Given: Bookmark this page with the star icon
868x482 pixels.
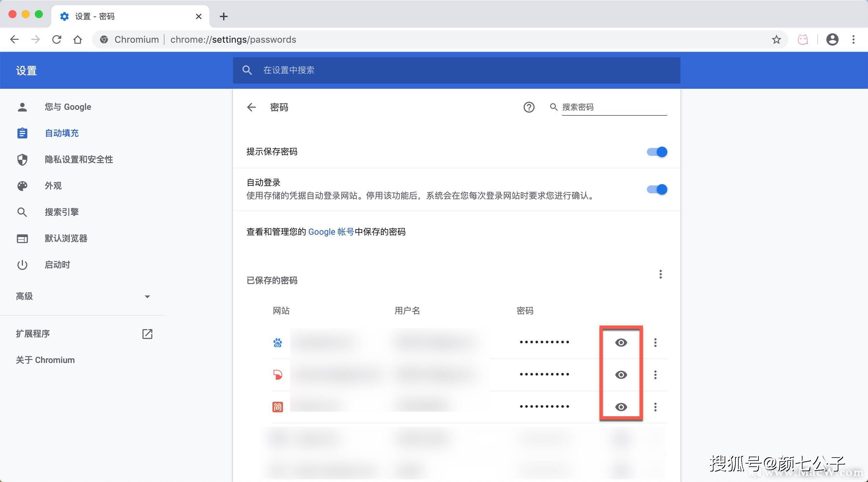Looking at the screenshot, I should tap(776, 40).
